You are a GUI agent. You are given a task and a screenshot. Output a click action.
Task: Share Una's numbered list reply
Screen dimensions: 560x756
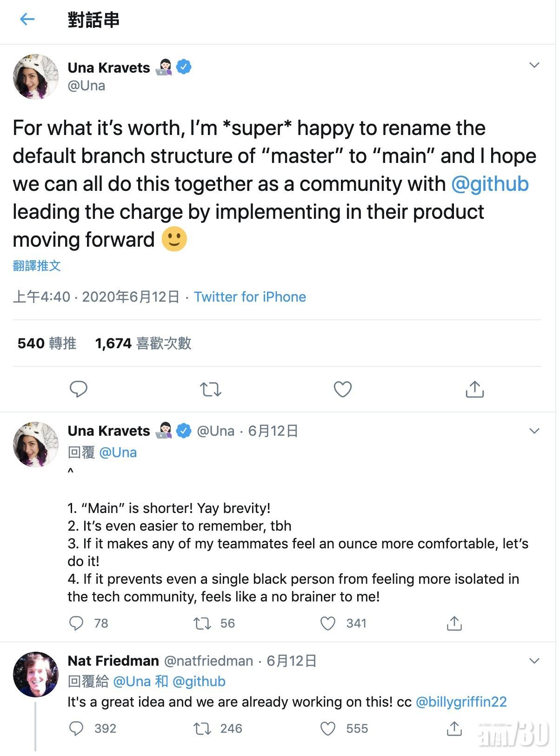coord(454,623)
